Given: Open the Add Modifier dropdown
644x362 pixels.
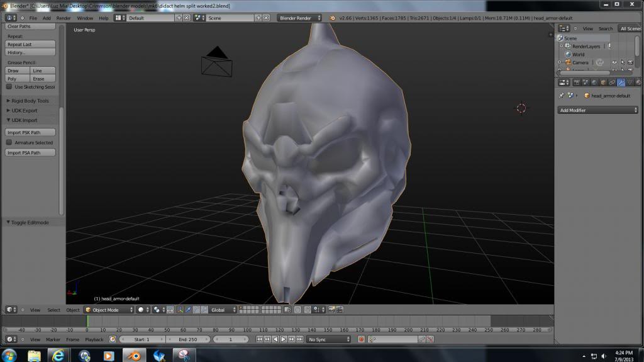Looking at the screenshot, I should (x=597, y=110).
